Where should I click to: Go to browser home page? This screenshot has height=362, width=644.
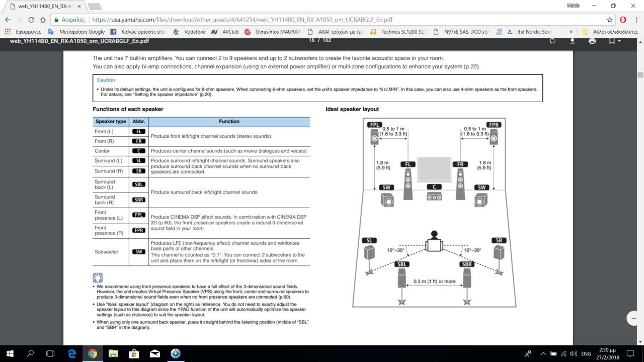click(x=44, y=20)
